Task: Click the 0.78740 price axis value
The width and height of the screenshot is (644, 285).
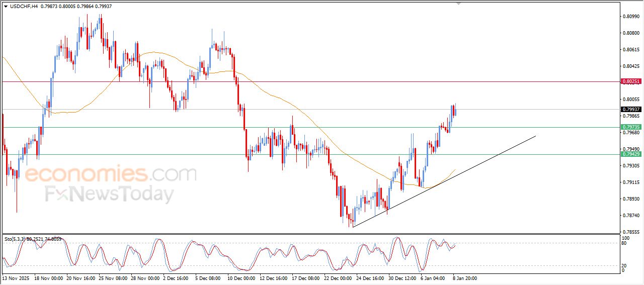Action: click(x=630, y=215)
